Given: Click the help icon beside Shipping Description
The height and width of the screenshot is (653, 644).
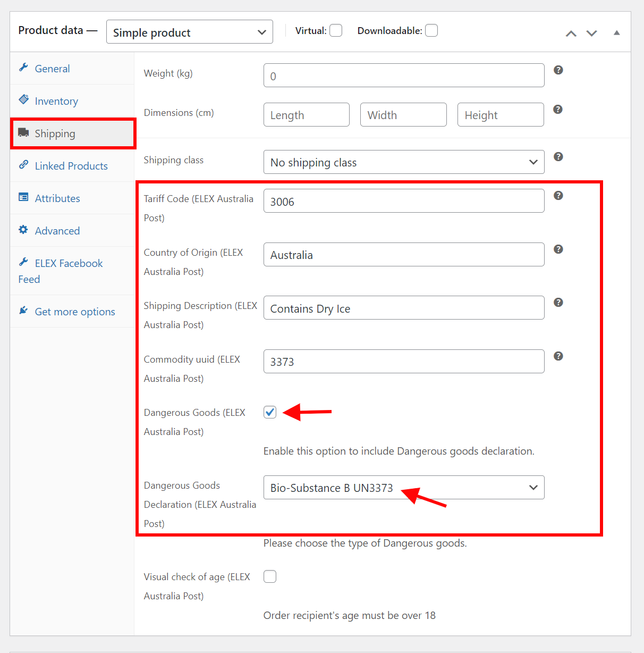Looking at the screenshot, I should click(x=558, y=303).
